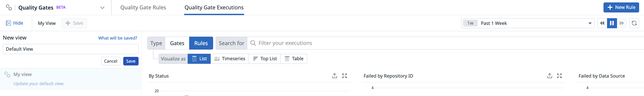
Task: Expand the Quality Gates product chevron
Action: point(102,8)
